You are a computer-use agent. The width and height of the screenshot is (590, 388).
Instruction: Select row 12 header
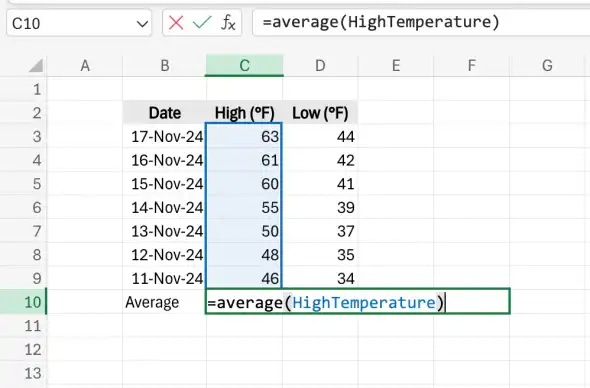[x=23, y=350]
